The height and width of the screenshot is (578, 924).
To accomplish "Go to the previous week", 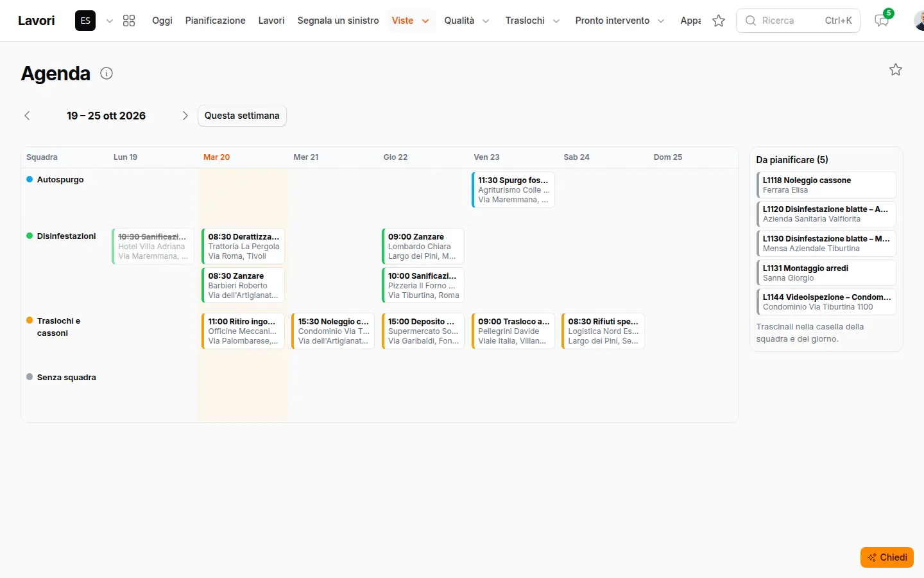I will [27, 116].
